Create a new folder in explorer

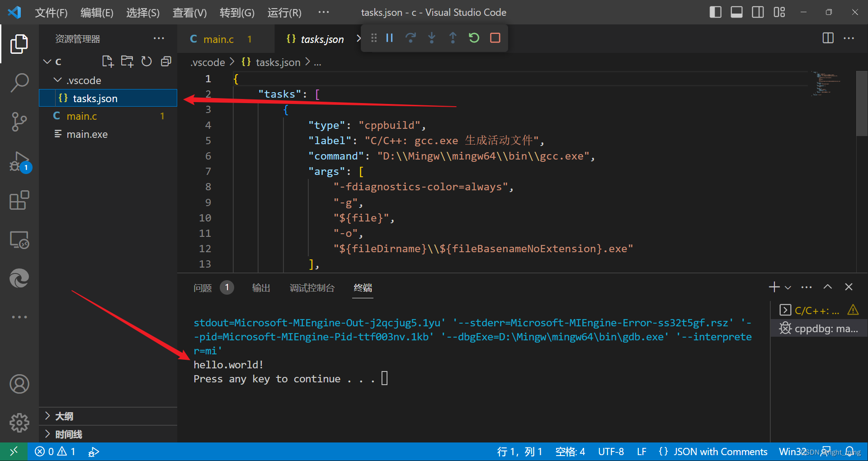(127, 61)
